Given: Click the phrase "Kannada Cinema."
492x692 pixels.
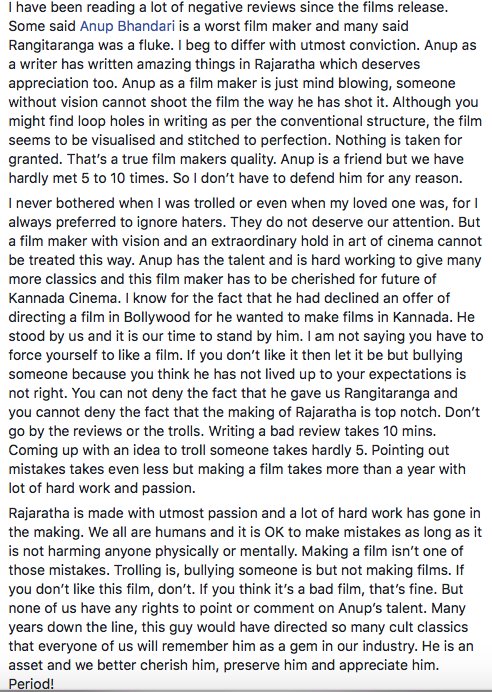Looking at the screenshot, I should pyautogui.click(x=64, y=298).
